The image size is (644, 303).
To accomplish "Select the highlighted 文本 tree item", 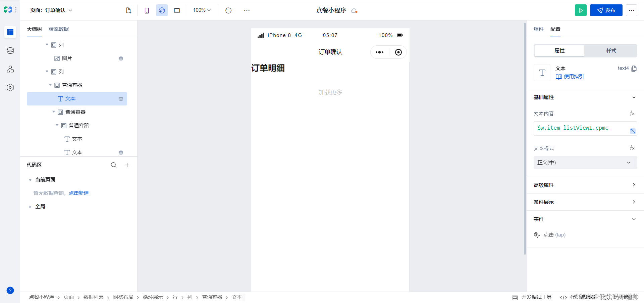I will click(77, 99).
